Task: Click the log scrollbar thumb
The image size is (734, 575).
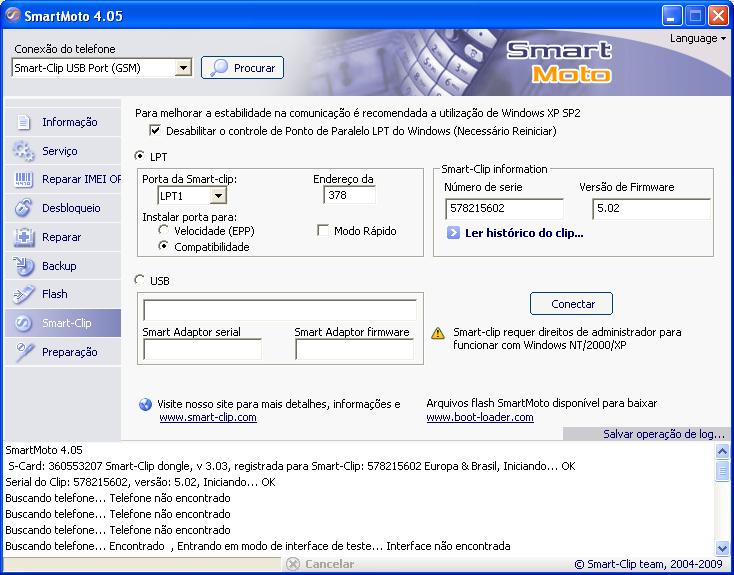Action: coord(722,471)
